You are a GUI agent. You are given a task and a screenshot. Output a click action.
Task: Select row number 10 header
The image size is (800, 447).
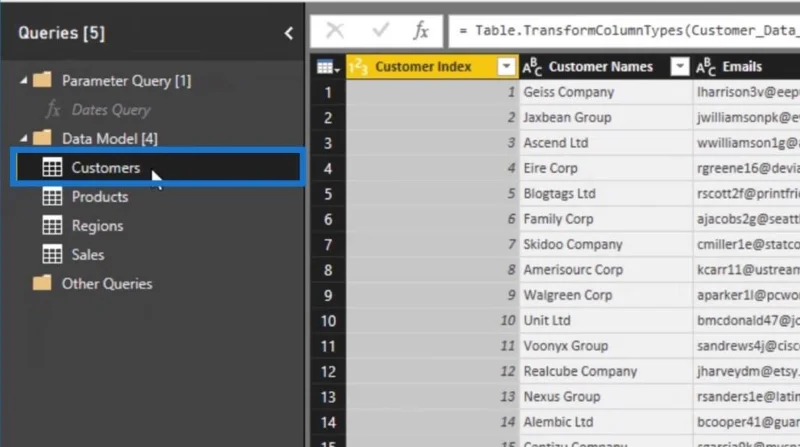point(328,321)
